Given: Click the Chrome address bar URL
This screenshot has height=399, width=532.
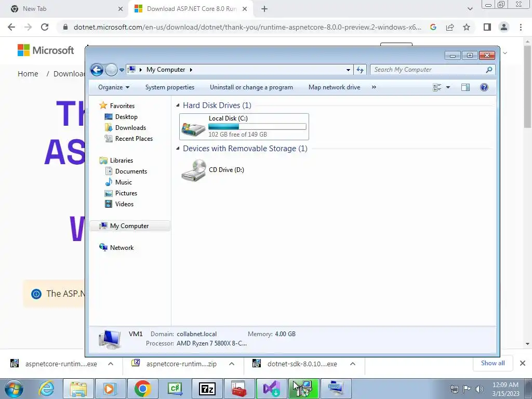Looking at the screenshot, I should pyautogui.click(x=248, y=27).
